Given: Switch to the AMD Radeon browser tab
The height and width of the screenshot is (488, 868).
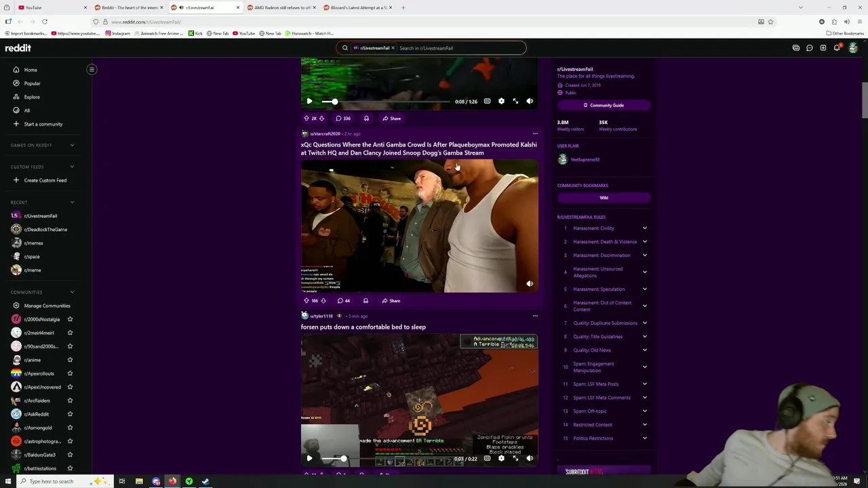Looking at the screenshot, I should 281,7.
